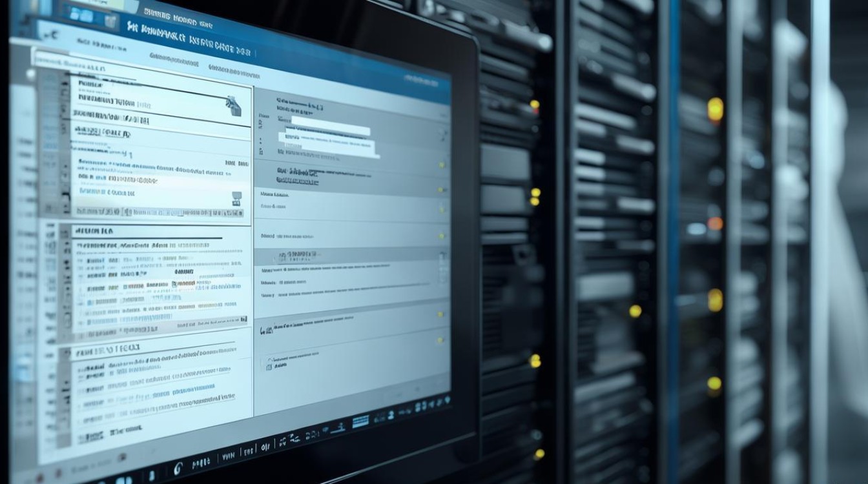Viewport: 868px width, 484px height.
Task: Click the rightmost system tray icon in the taskbar
Action: tap(445, 399)
